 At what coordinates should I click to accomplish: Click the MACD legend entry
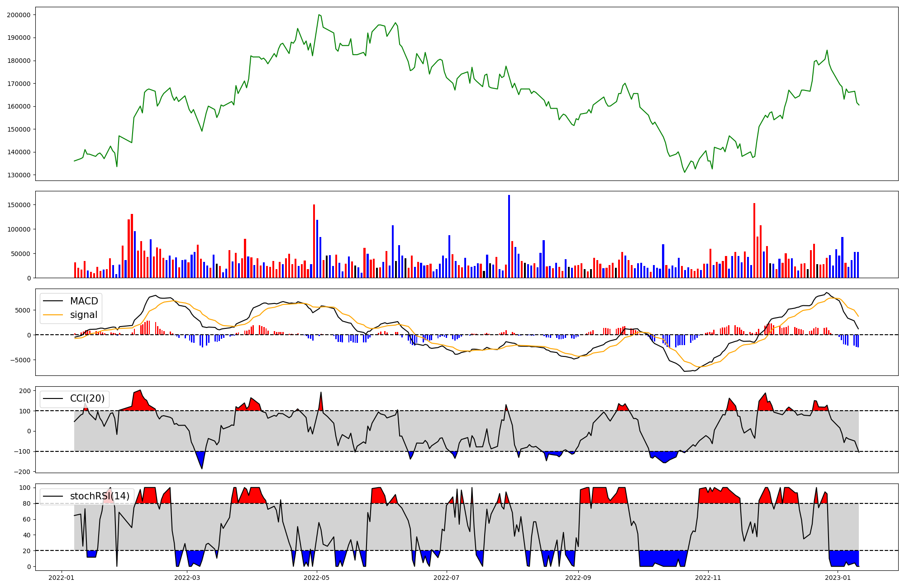click(x=84, y=301)
